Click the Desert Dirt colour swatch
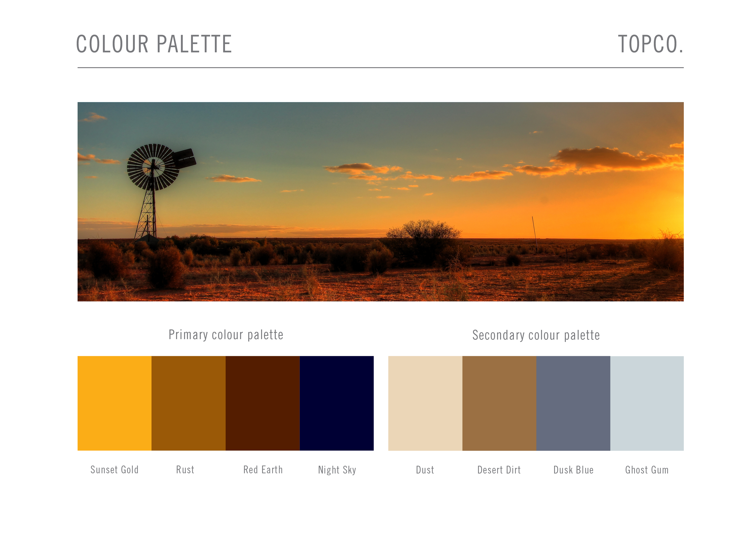Screen dimensions: 756x534 pyautogui.click(x=499, y=403)
